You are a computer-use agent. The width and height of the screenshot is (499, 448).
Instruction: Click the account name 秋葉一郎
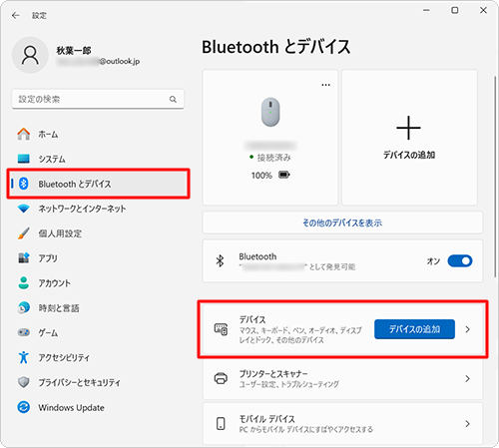[74, 50]
